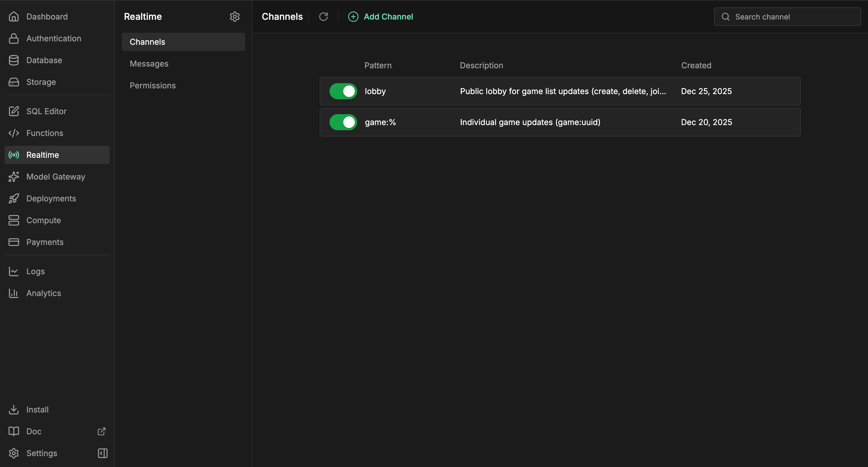868x467 pixels.
Task: Click the game:% pattern name
Action: (380, 122)
